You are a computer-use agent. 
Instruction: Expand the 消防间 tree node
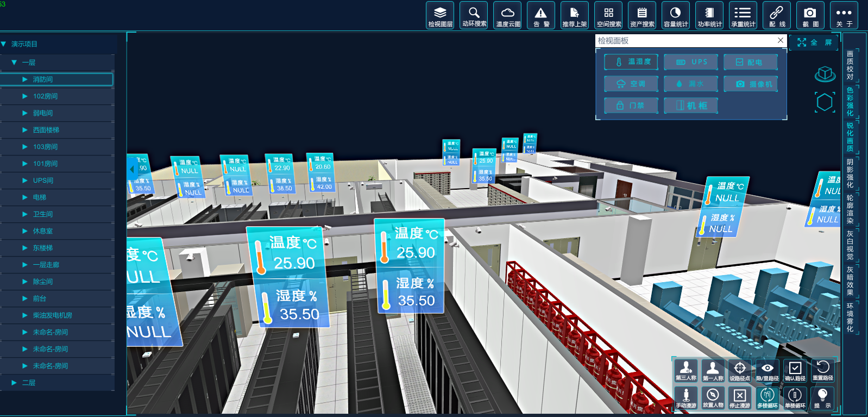(25, 79)
